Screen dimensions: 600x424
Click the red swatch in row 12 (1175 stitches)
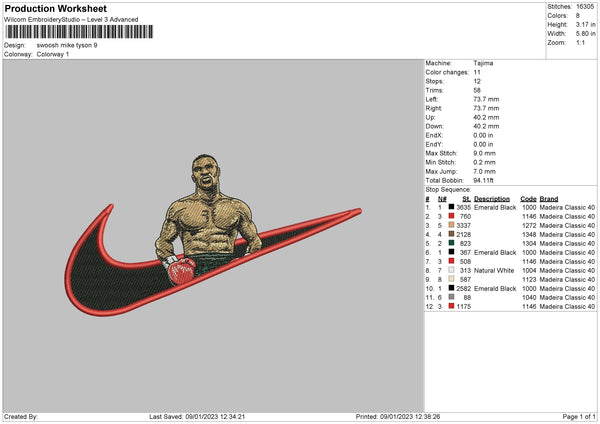(452, 306)
